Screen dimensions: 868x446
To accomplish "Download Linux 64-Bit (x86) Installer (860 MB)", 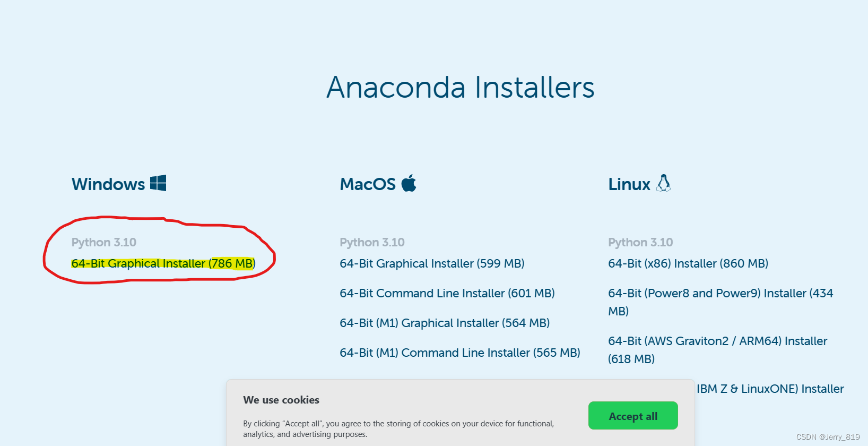I will (688, 264).
